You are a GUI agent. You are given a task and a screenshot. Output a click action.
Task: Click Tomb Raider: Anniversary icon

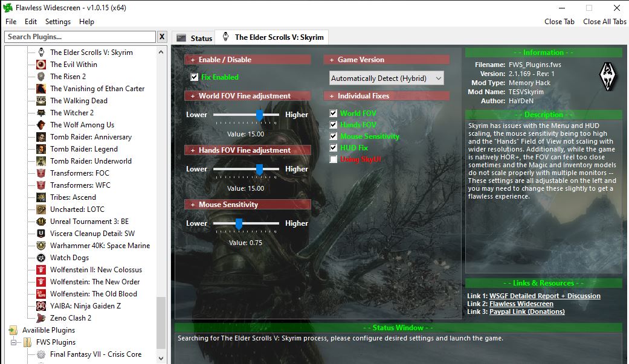point(41,136)
